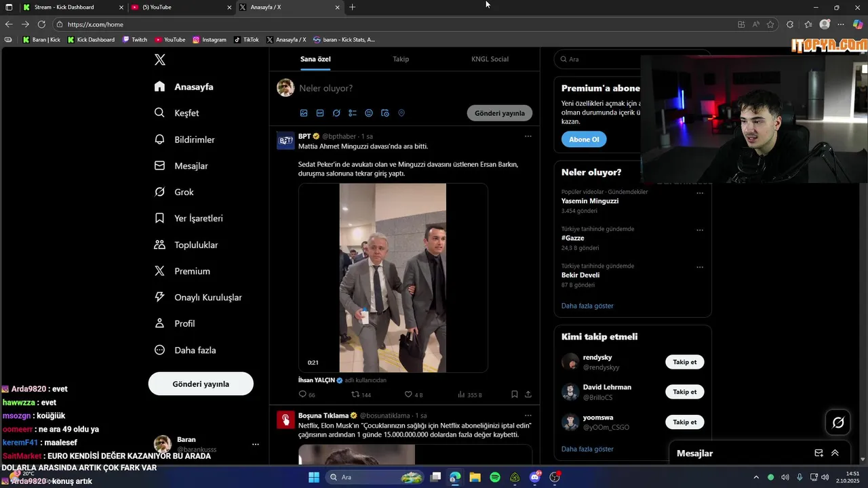The width and height of the screenshot is (868, 488).
Task: Switch to Stream - Kick Dashboard tab
Action: tap(71, 7)
